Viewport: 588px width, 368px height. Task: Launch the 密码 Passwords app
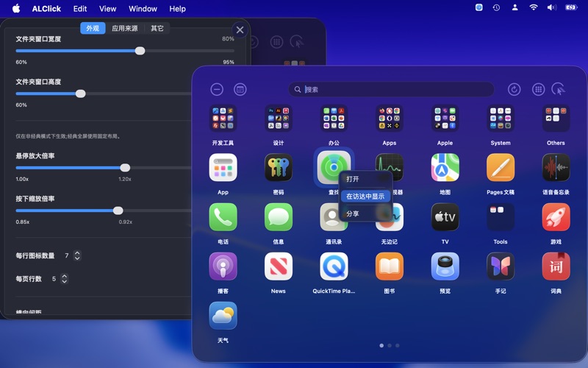click(279, 168)
